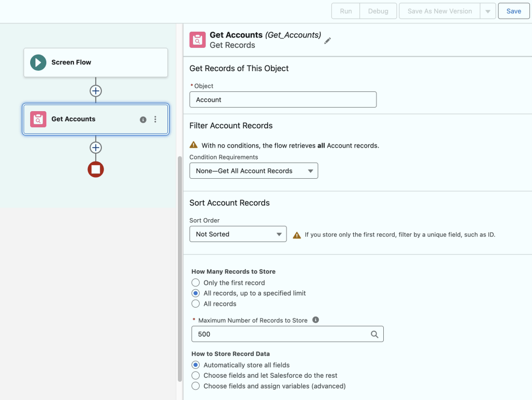Click the Get Records icon in panel header
Image resolution: width=532 pixels, height=400 pixels.
coord(198,40)
